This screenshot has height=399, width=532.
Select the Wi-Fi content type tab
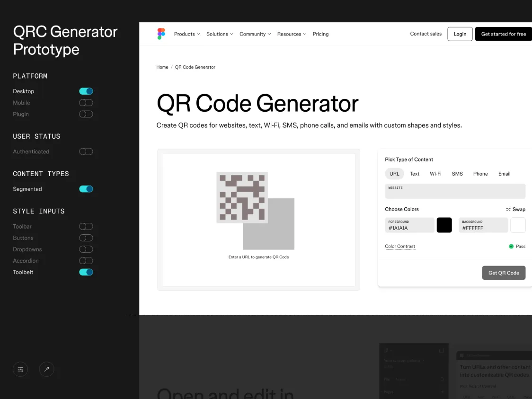pyautogui.click(x=435, y=174)
